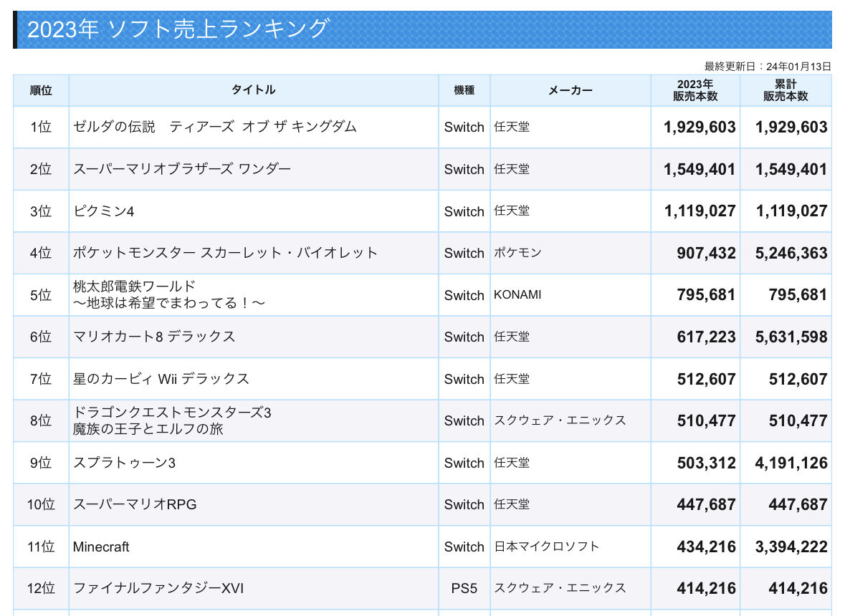Click 任天堂 in マリオカート8 デラックス row

[x=512, y=337]
